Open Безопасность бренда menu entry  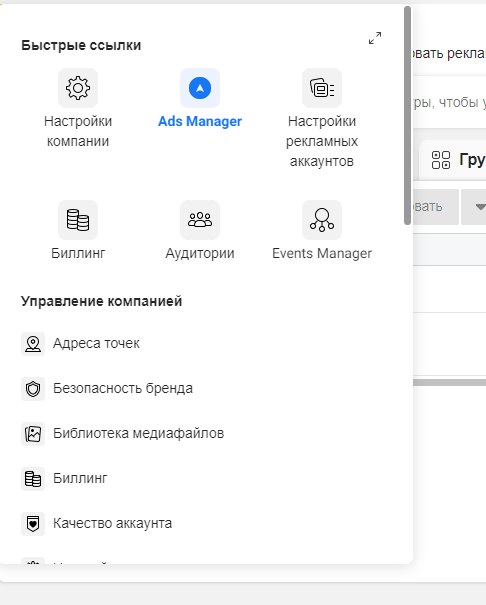pos(123,388)
